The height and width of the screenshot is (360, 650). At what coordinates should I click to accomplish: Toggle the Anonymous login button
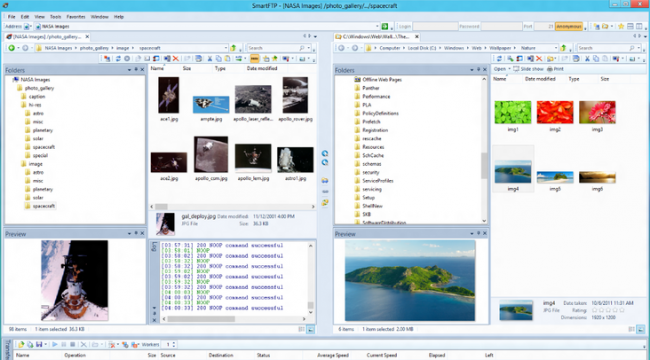coord(569,27)
